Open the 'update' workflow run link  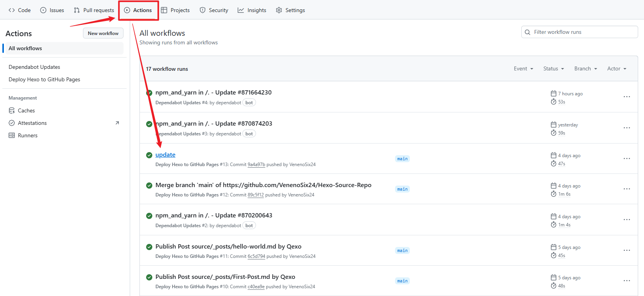(165, 155)
